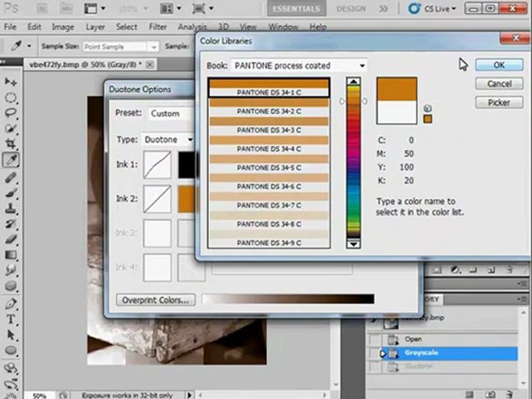Select the Clone Stamp tool
This screenshot has height=399, width=532.
[x=11, y=208]
